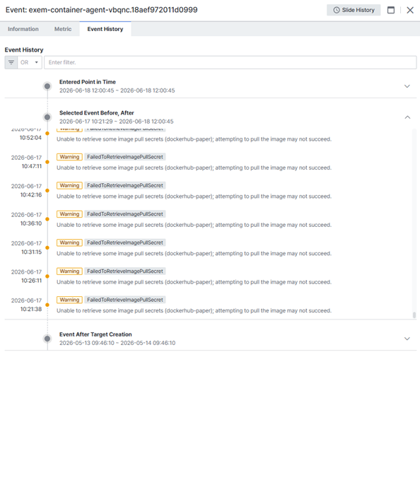Focus the Enter filter input field
Image resolution: width=420 pixels, height=504 pixels.
[x=231, y=62]
